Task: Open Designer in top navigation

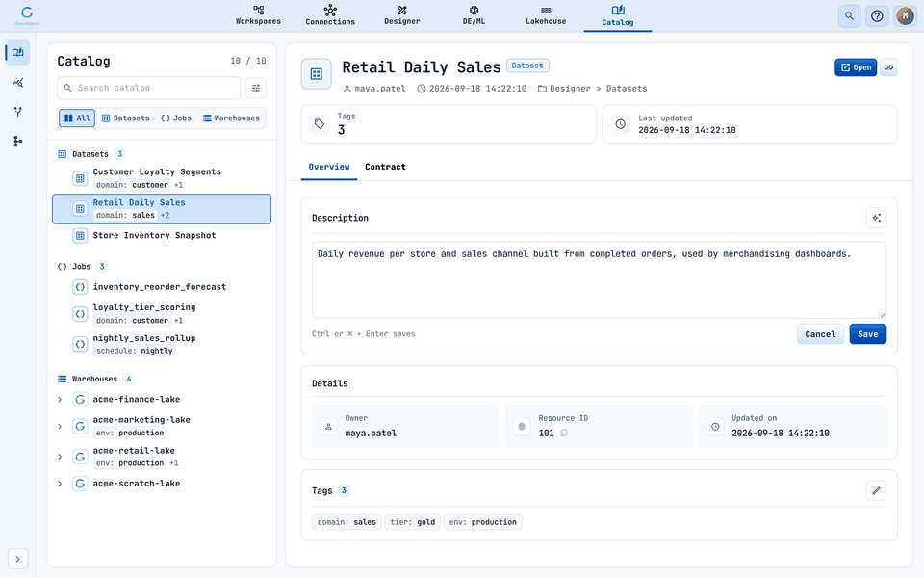Action: (402, 15)
